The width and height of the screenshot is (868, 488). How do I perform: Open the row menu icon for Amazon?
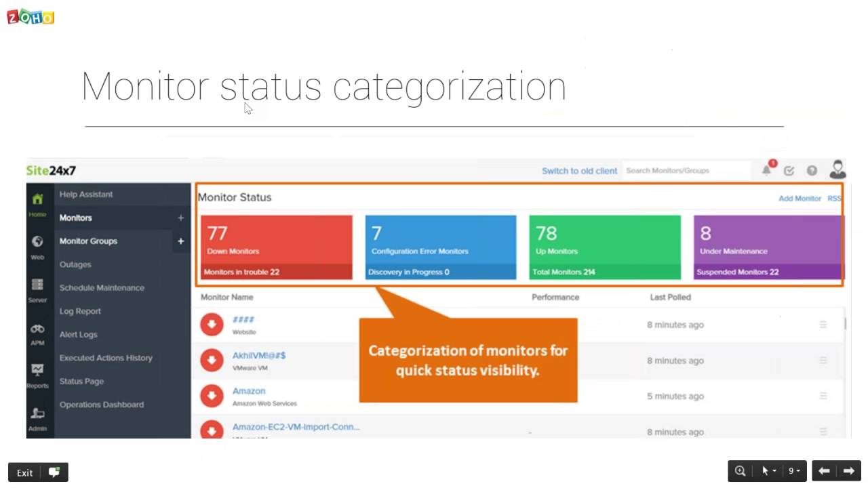tap(823, 396)
